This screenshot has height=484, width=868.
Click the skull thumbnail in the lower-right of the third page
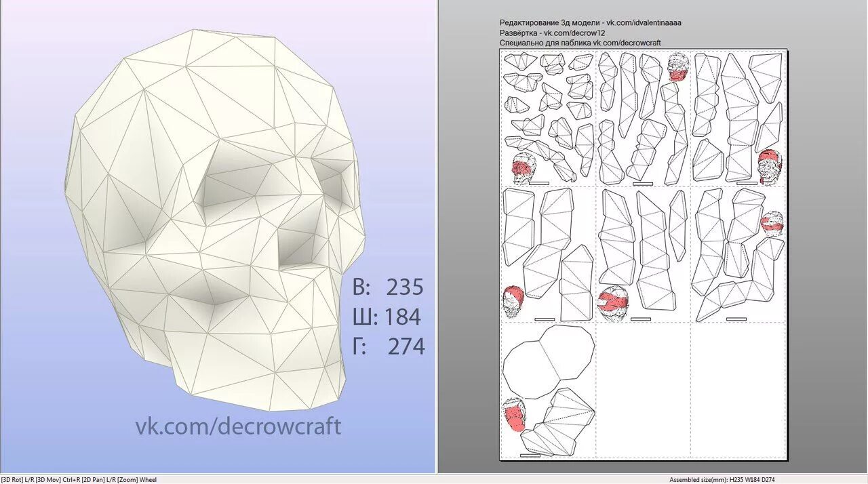click(771, 166)
